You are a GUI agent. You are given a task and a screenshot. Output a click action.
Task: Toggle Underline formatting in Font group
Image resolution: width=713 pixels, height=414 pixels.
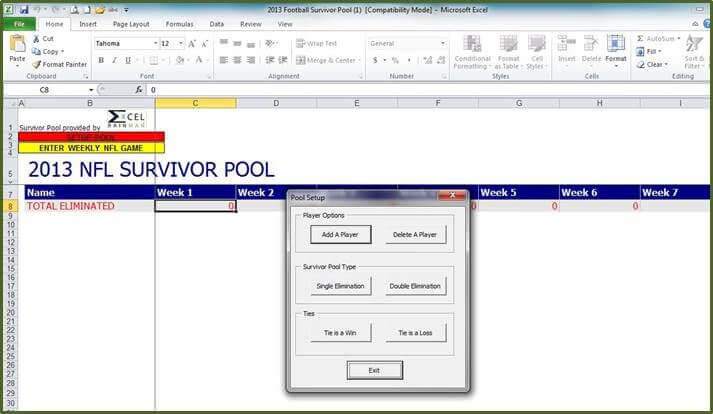[127, 60]
